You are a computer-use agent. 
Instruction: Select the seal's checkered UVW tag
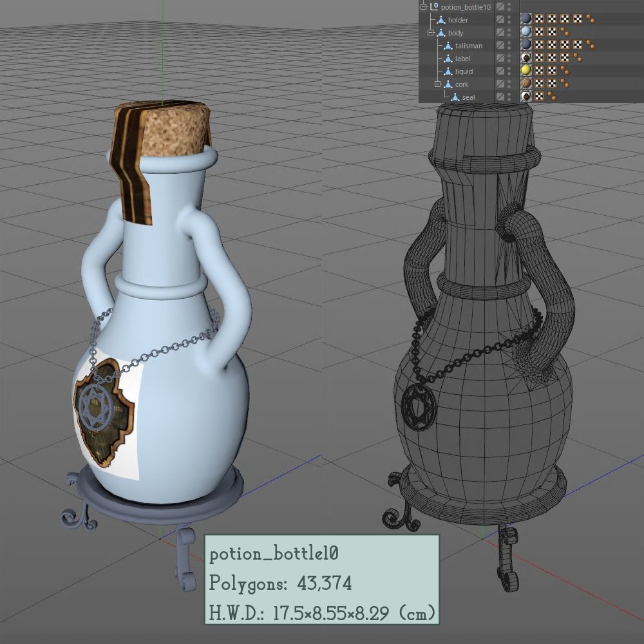click(539, 96)
